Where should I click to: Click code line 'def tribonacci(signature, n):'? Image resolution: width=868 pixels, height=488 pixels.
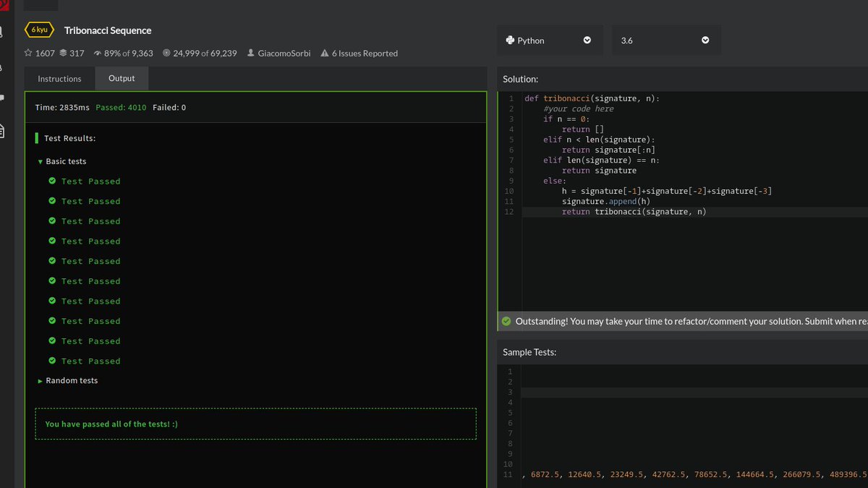coord(592,98)
